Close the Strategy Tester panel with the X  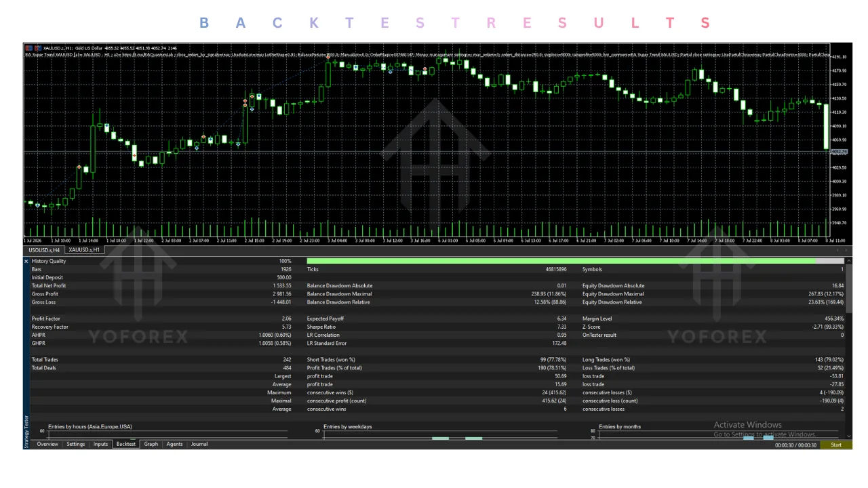[x=26, y=261]
